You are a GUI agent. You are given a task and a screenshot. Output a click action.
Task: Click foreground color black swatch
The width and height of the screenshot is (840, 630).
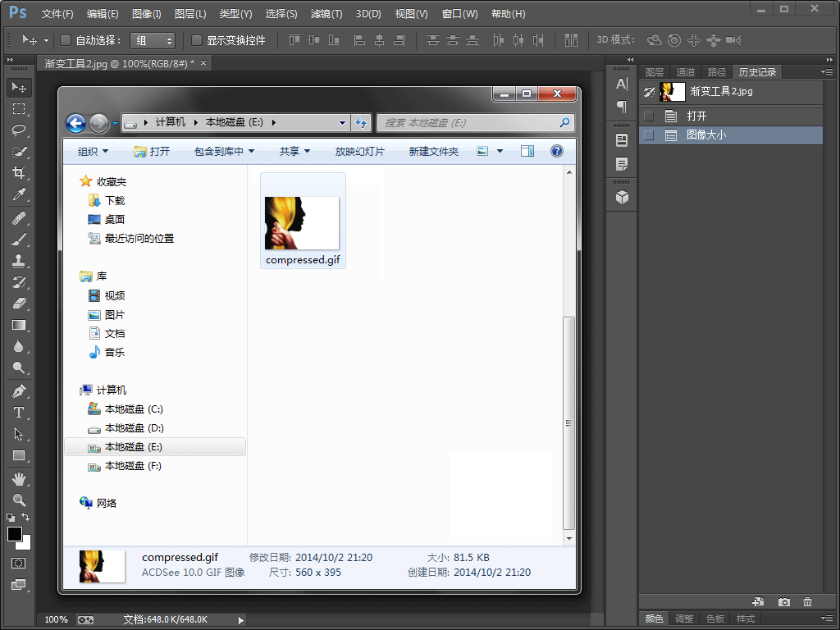pyautogui.click(x=15, y=533)
